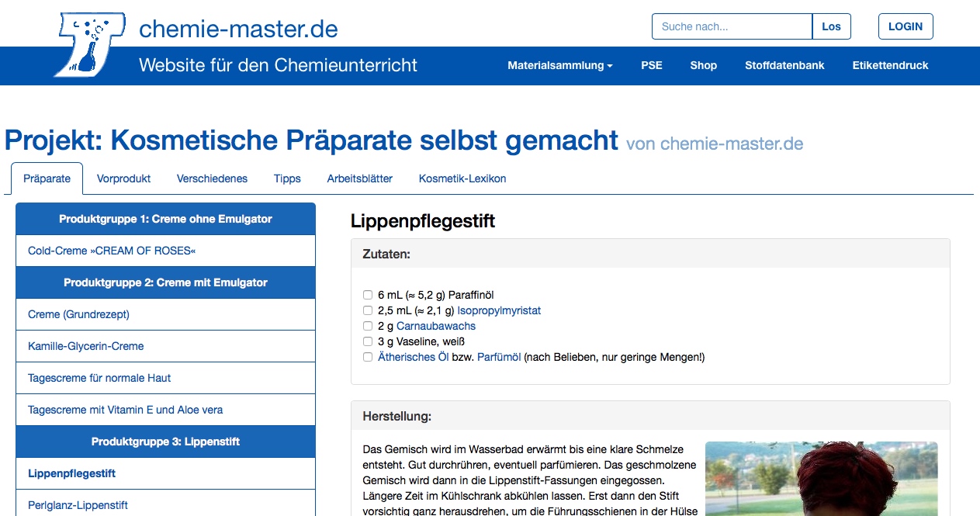Open the chemie-master.de site title link
The height and width of the screenshot is (516, 980).
point(238,29)
